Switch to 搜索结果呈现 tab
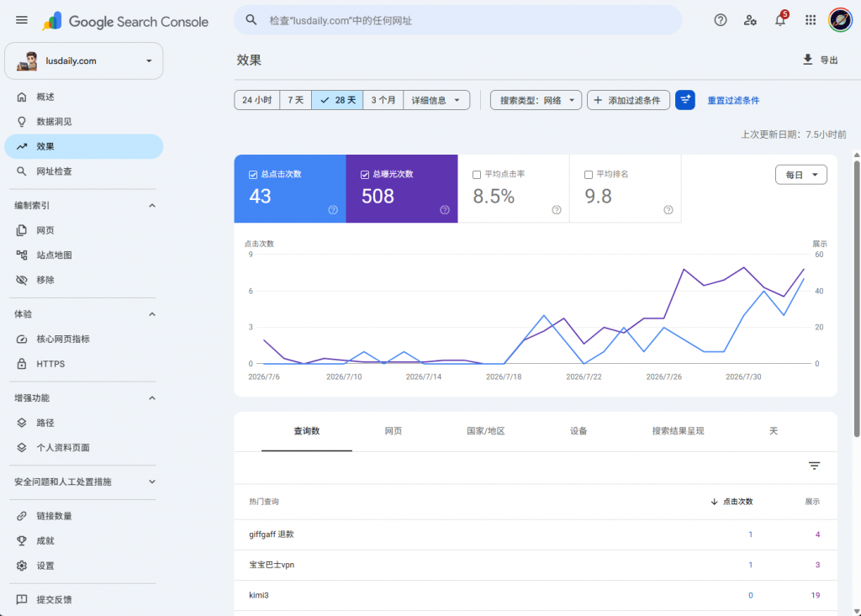Screen dimensions: 861x616 pos(679,431)
